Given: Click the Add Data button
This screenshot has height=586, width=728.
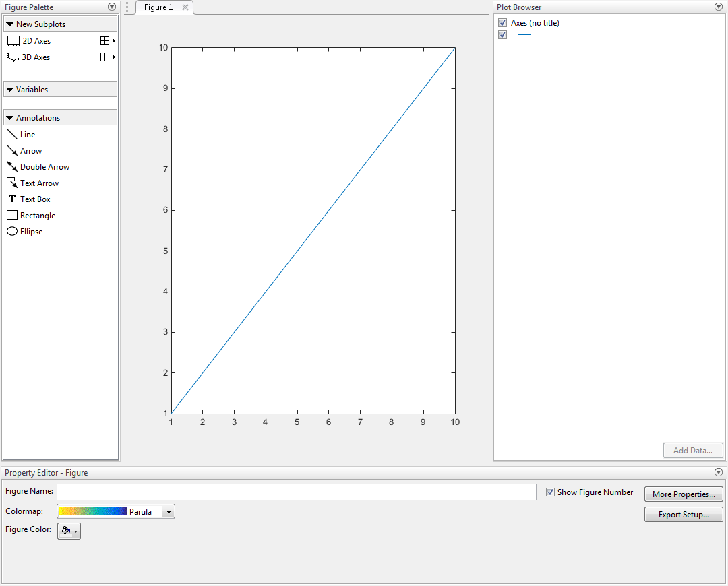Looking at the screenshot, I should (693, 451).
